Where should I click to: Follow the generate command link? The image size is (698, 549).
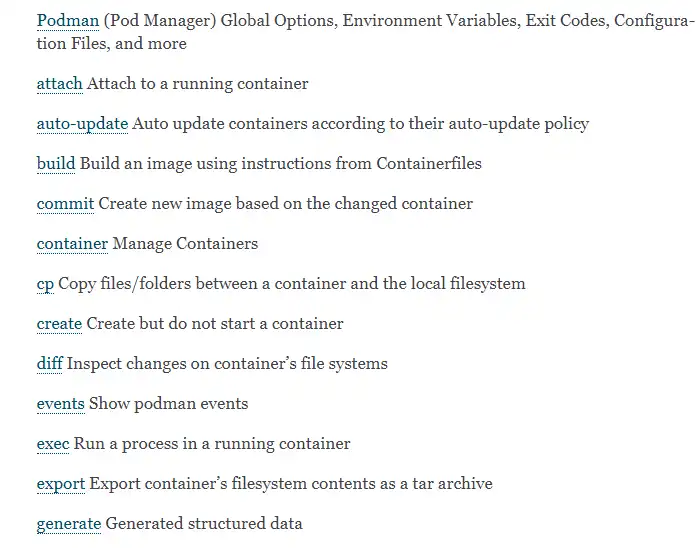click(x=69, y=524)
